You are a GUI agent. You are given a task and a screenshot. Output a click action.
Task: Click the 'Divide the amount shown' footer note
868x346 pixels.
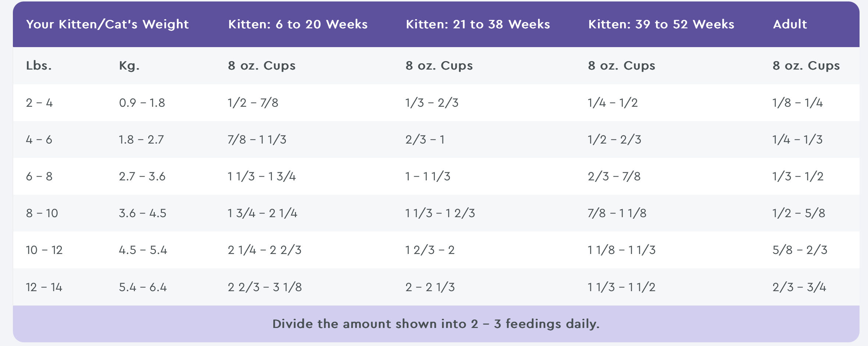436,324
